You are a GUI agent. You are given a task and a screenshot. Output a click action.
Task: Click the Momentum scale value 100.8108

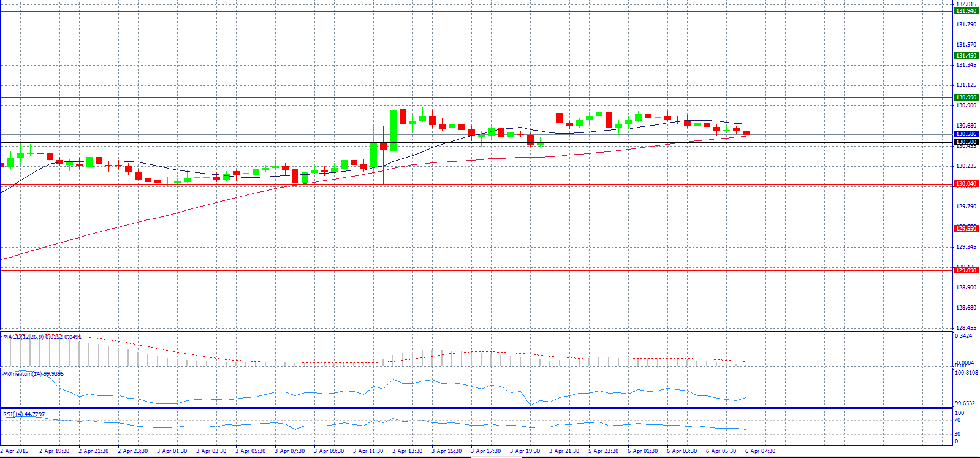click(x=967, y=373)
